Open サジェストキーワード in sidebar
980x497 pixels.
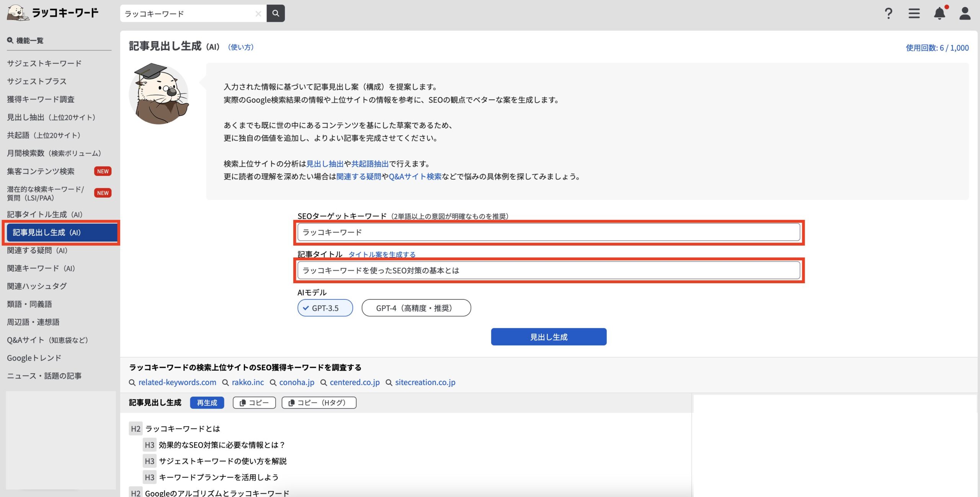tap(44, 63)
